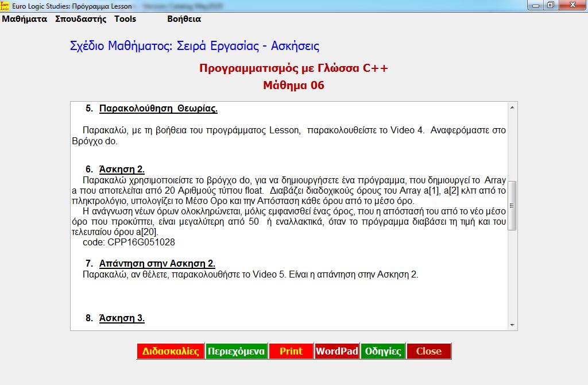Image resolution: width=588 pixels, height=385 pixels.
Task: Minimize the Euro Logic Studies window
Action: tap(536, 5)
